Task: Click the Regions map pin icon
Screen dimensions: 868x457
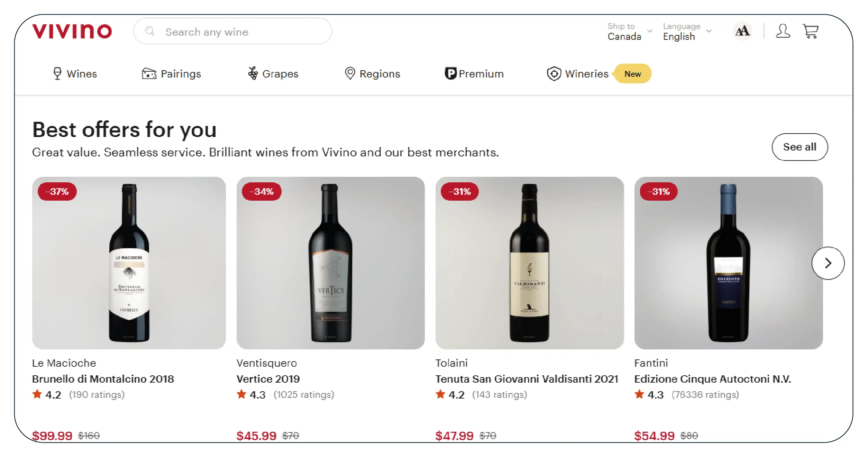Action: click(x=350, y=74)
